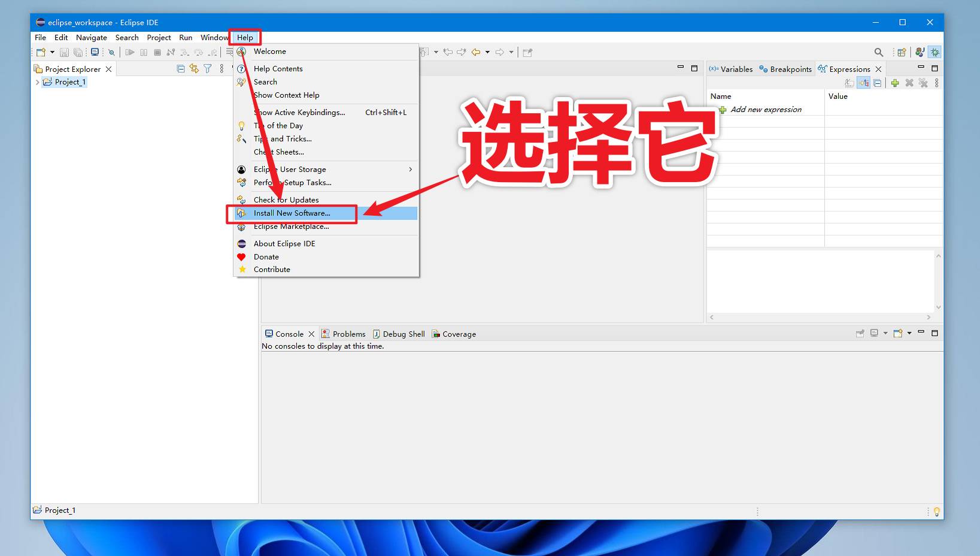
Task: Click the Resume debug icon
Action: (x=130, y=52)
